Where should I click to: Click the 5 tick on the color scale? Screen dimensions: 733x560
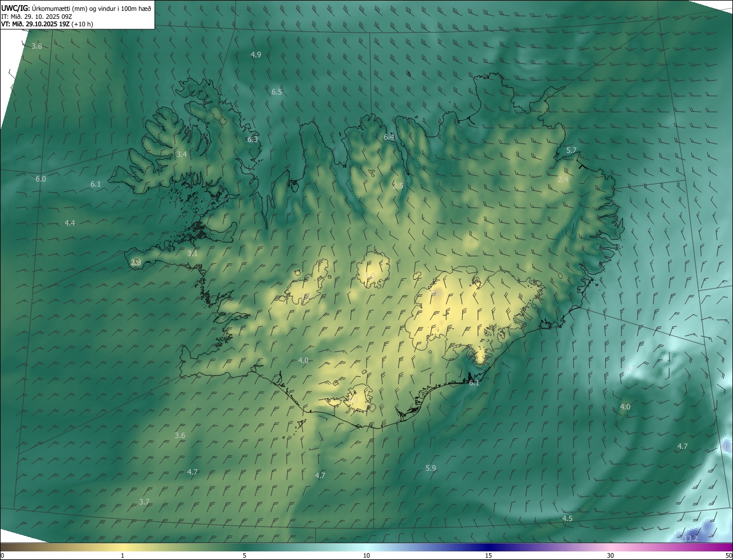pyautogui.click(x=245, y=555)
